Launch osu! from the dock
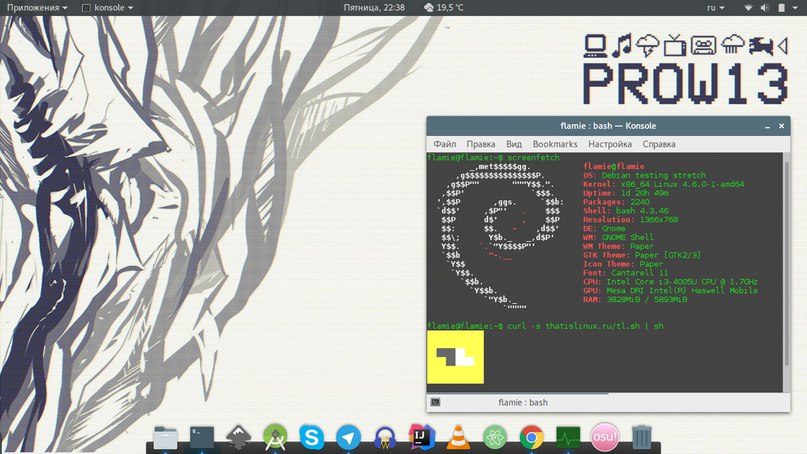The height and width of the screenshot is (454, 807). (x=605, y=437)
